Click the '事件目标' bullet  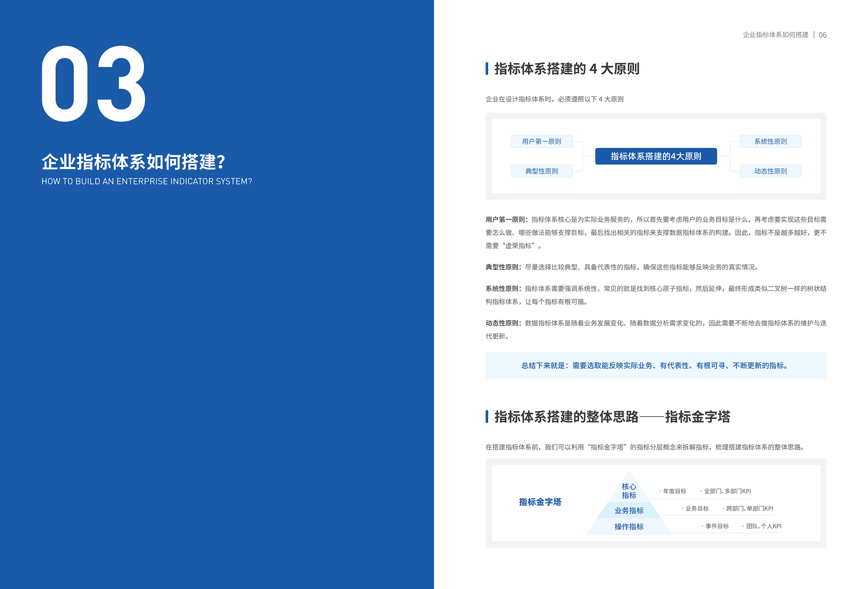[716, 526]
